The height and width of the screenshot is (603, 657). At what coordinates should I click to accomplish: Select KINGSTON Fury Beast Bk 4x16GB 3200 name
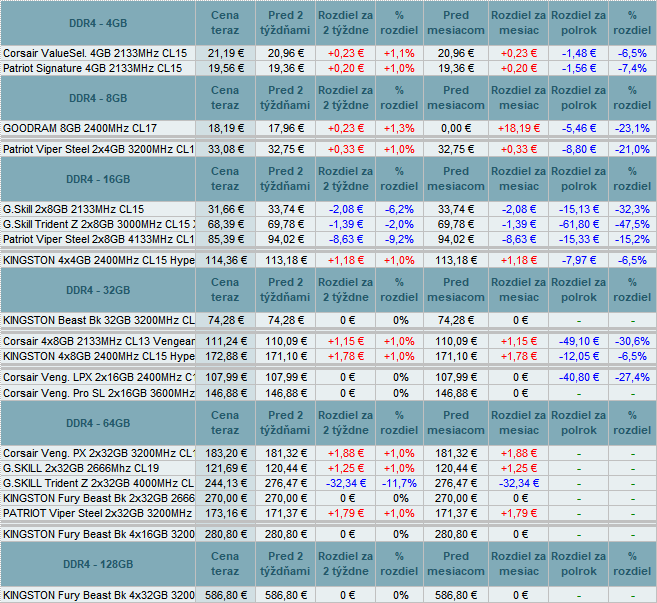pos(98,534)
